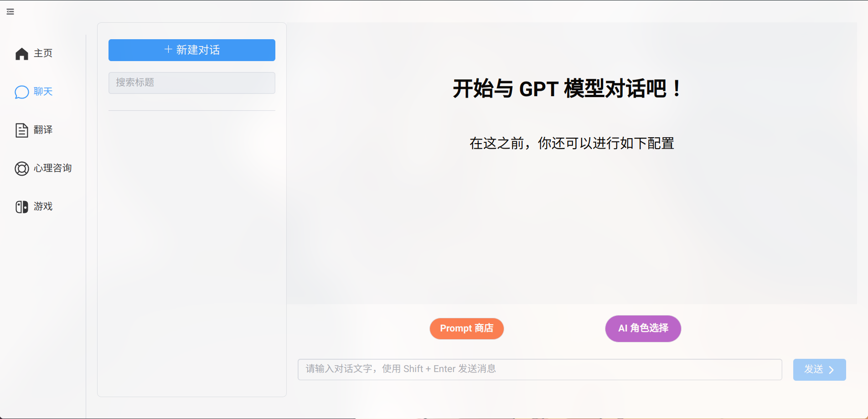Viewport: 868px width, 419px height.
Task: Click the lifebuoy icon beside 心理咨询
Action: click(x=21, y=169)
